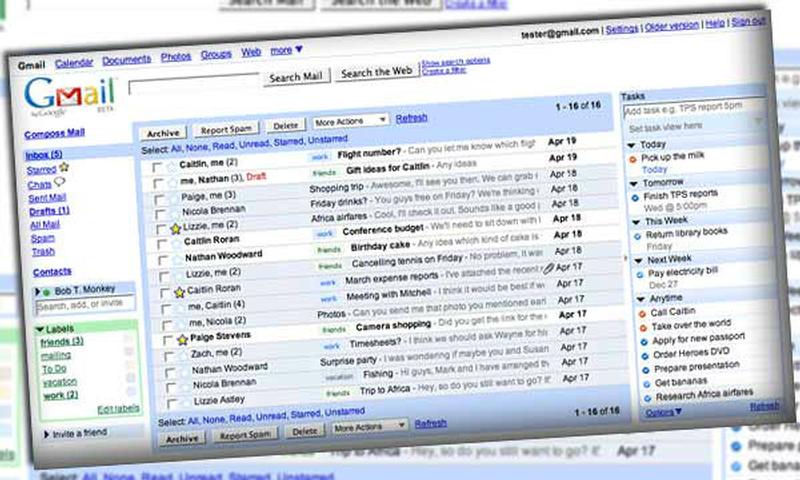The height and width of the screenshot is (480, 800).
Task: Click the Apply for new passport bullet
Action: coord(644,342)
